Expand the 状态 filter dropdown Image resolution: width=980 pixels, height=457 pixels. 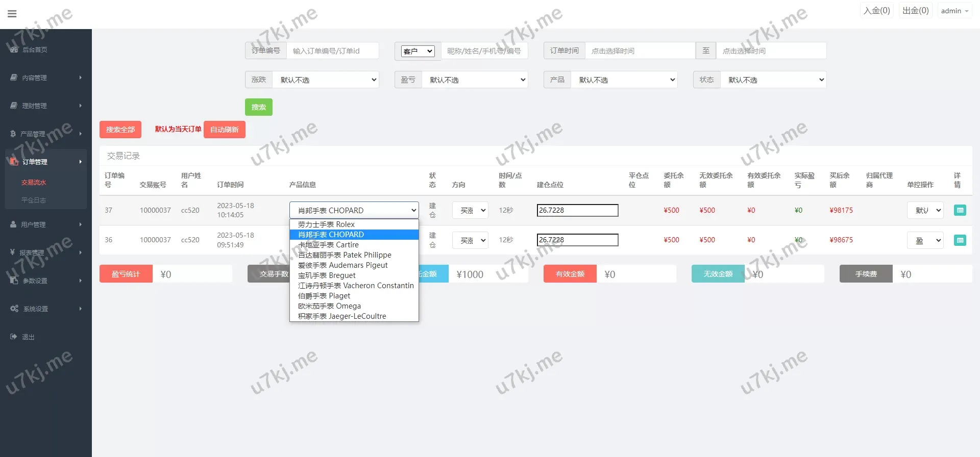coord(773,80)
